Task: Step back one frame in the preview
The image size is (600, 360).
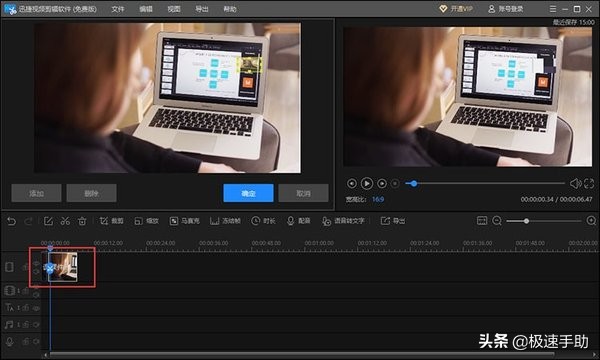Action: point(352,184)
